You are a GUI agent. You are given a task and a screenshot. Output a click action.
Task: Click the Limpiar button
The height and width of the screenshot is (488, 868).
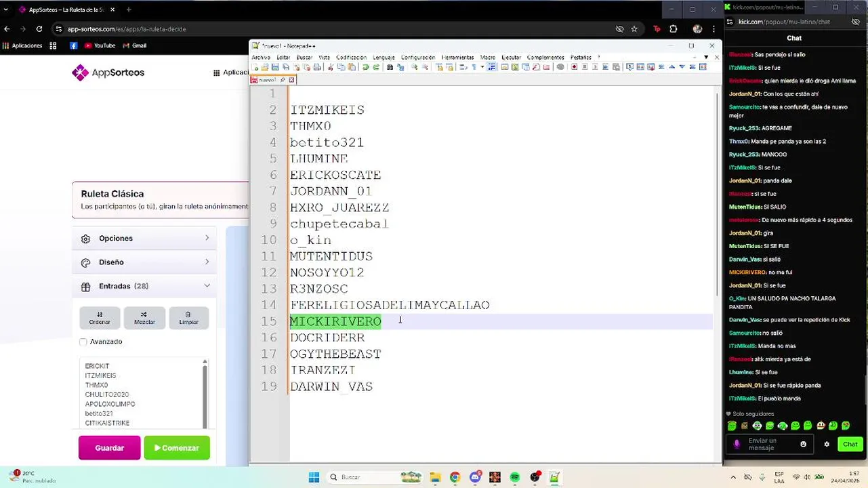click(x=188, y=318)
